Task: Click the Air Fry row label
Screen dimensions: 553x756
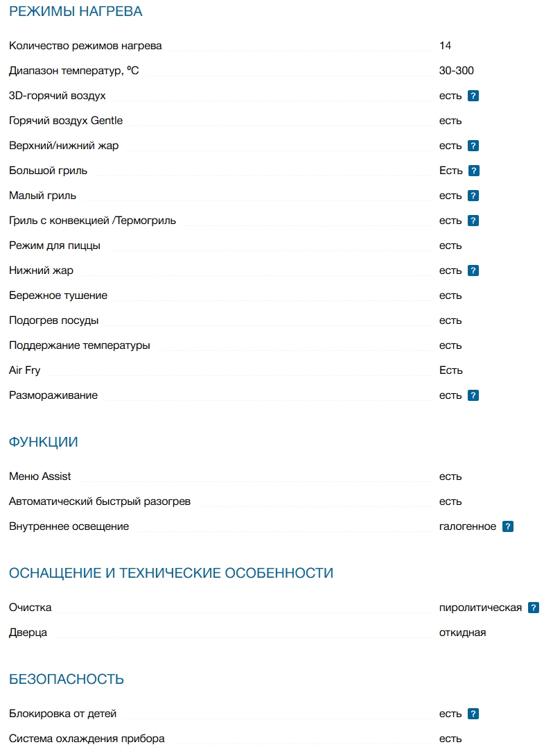Action: pos(25,370)
